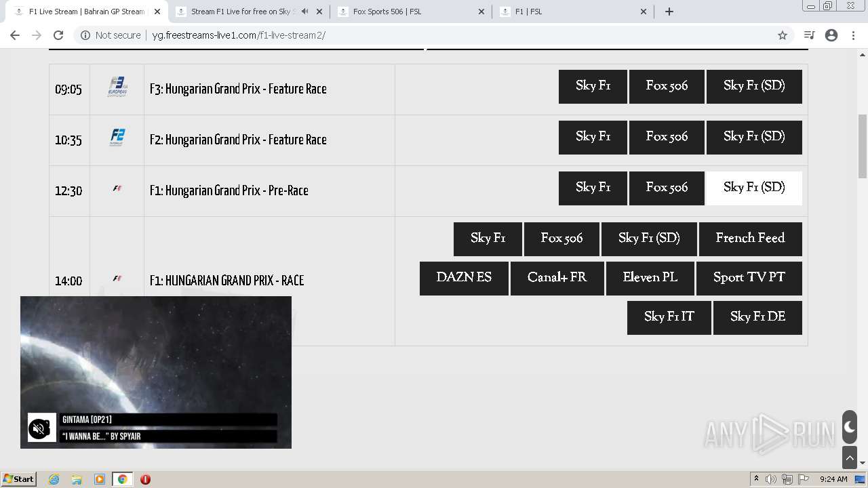Close the Fox Sports 506 tab
The height and width of the screenshot is (488, 868).
481,12
